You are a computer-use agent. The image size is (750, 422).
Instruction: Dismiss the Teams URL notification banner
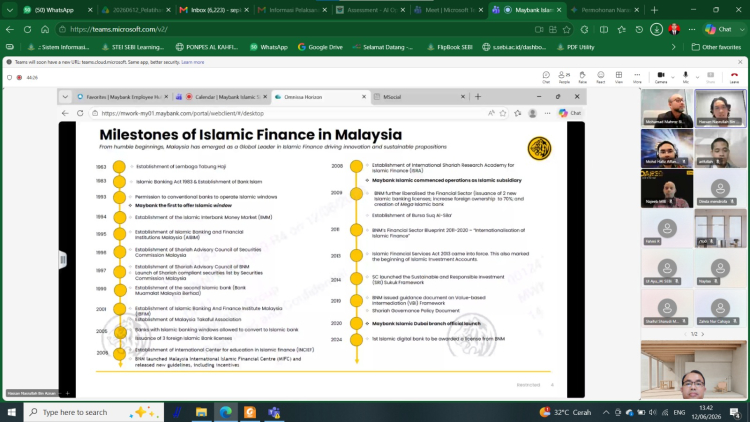[740, 62]
